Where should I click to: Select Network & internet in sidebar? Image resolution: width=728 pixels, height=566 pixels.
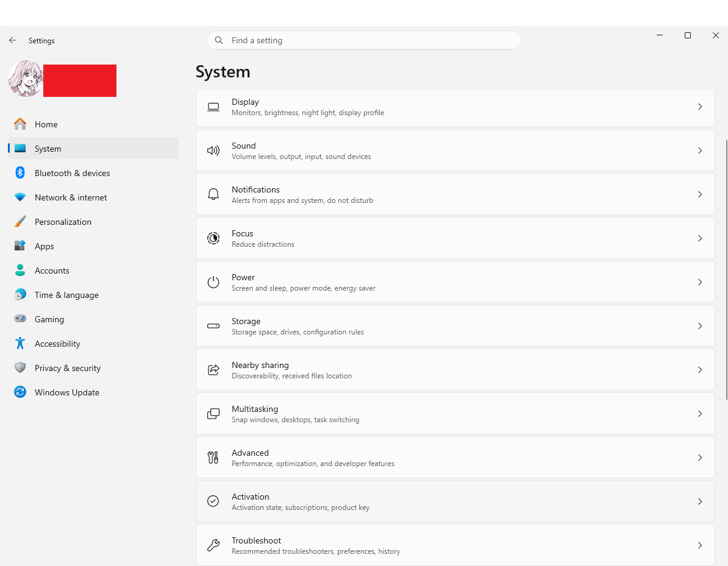93,197
